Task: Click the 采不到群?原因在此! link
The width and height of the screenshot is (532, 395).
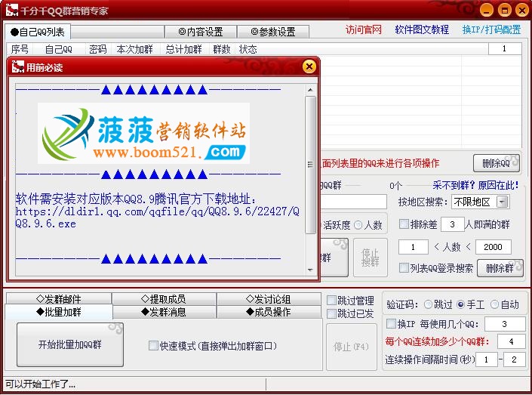Action: point(475,186)
